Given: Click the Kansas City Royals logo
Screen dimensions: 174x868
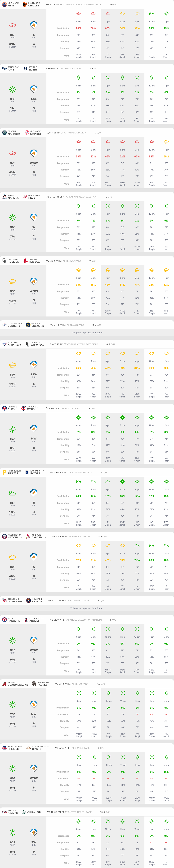Looking at the screenshot, I should point(27,472).
